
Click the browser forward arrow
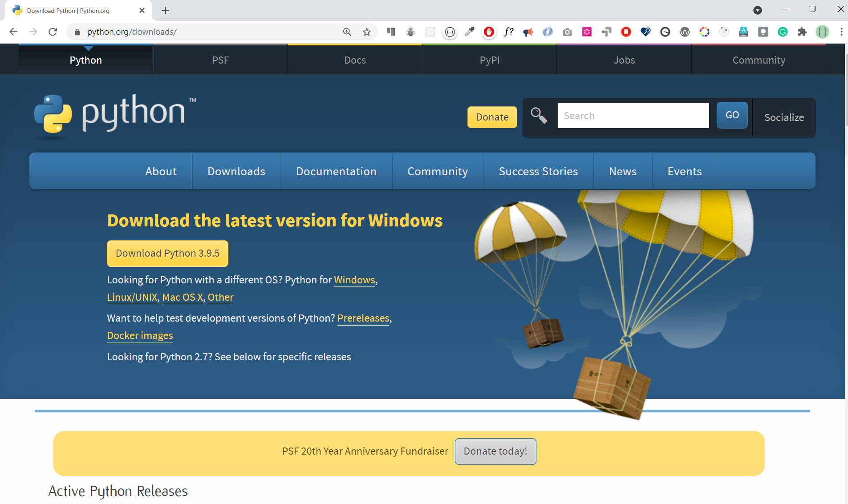33,32
